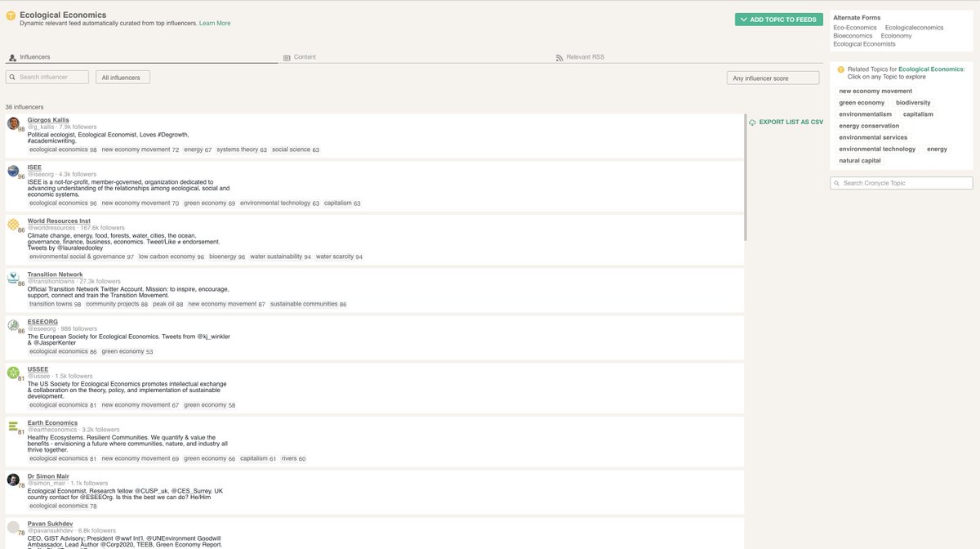The image size is (980, 549).
Task: Open ISEE globe avatar
Action: [x=13, y=171]
